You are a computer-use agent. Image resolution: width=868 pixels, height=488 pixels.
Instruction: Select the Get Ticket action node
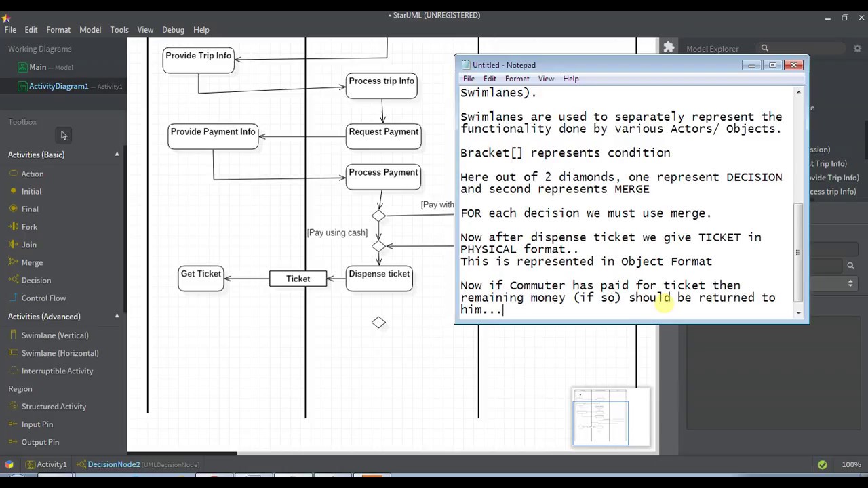pos(201,279)
